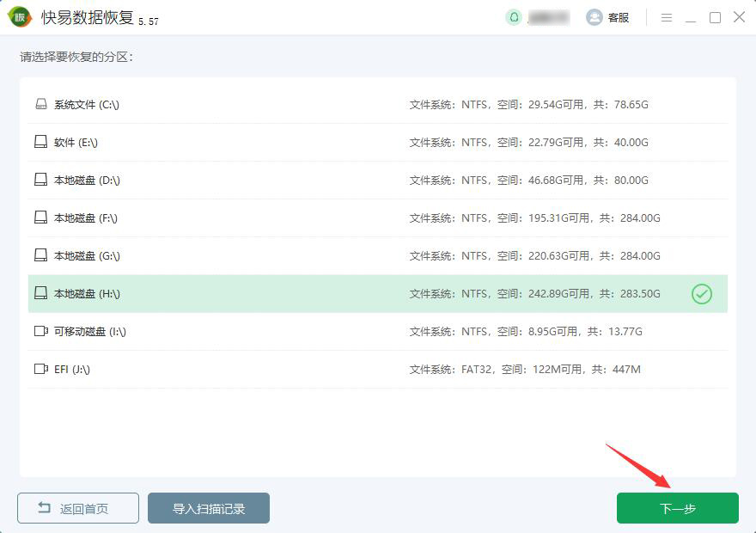Click the green user account avatar icon
The width and height of the screenshot is (756, 533).
tap(514, 17)
